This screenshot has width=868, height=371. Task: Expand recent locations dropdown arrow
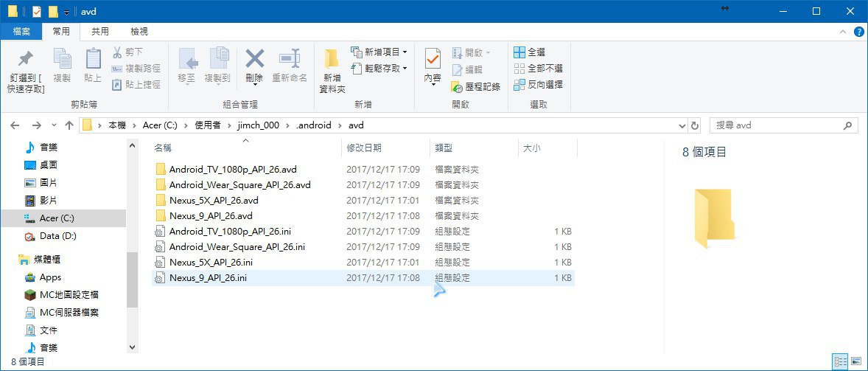(x=54, y=125)
